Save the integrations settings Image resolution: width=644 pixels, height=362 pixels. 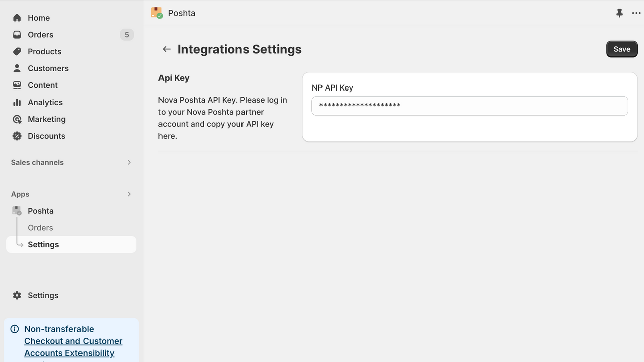pyautogui.click(x=622, y=49)
